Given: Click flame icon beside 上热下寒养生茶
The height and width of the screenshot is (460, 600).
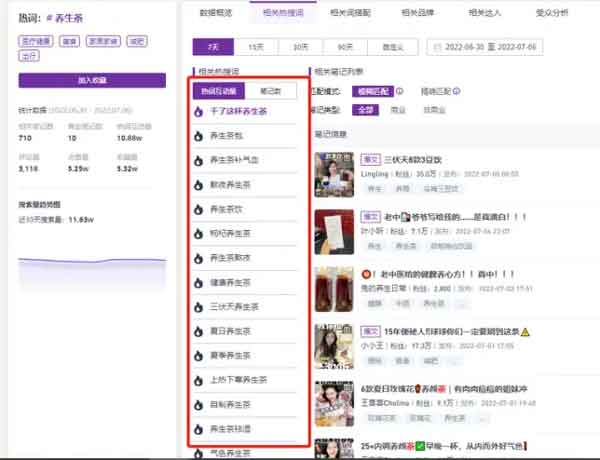Looking at the screenshot, I should click(198, 380).
